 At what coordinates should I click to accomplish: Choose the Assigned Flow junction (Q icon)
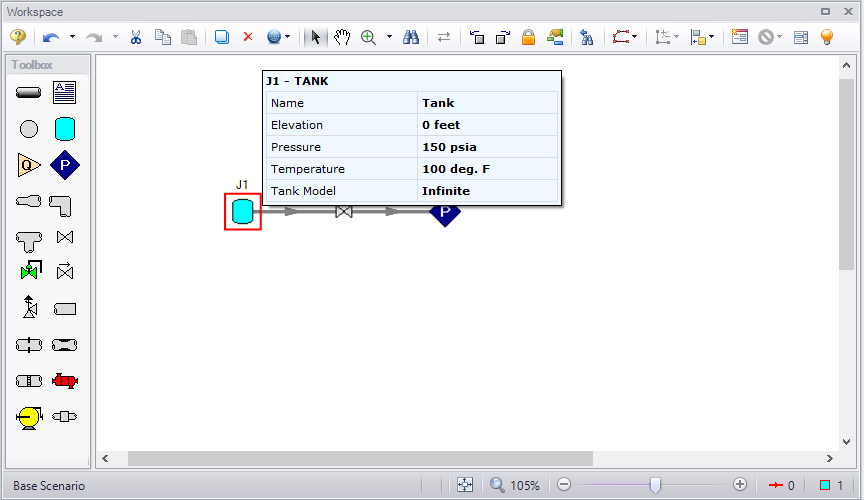[29, 165]
